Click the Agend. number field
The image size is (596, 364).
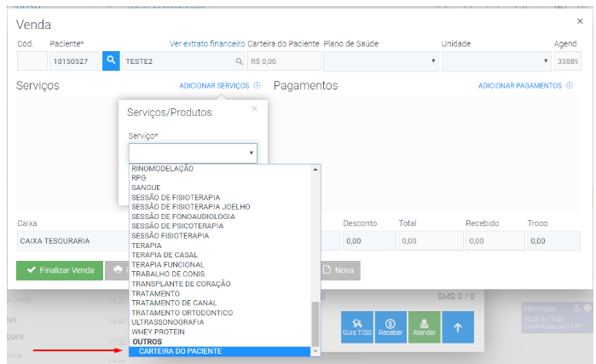click(568, 61)
